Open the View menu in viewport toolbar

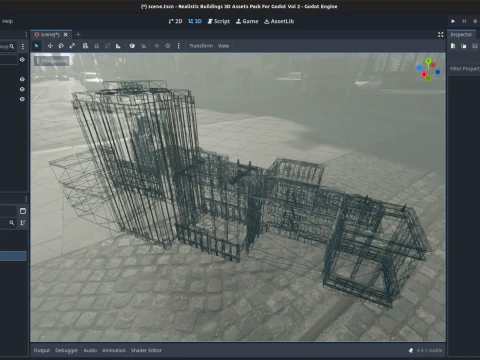[223, 46]
